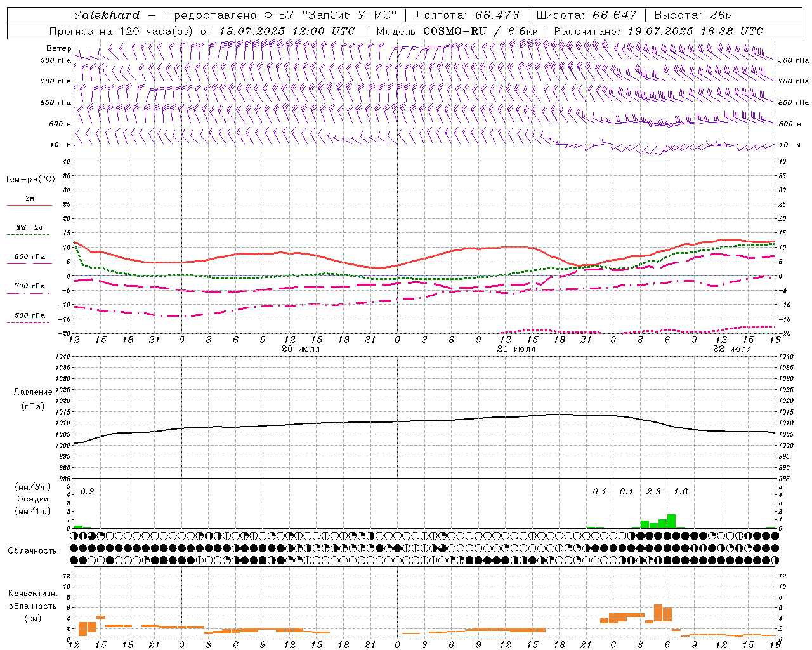Click the "(мм/3ч.)" precipitation unit label
812x650 pixels.
[32, 487]
